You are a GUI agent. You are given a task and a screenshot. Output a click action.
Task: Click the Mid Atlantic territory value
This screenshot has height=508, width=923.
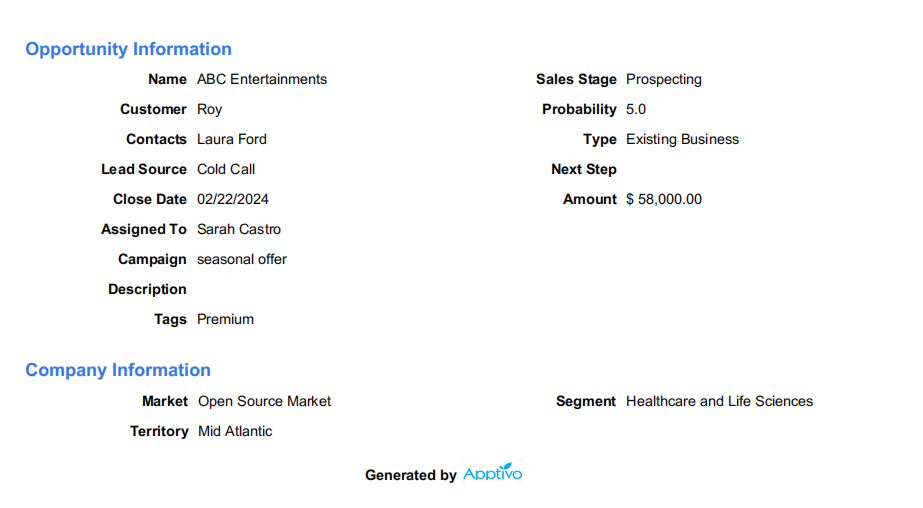pyautogui.click(x=235, y=431)
